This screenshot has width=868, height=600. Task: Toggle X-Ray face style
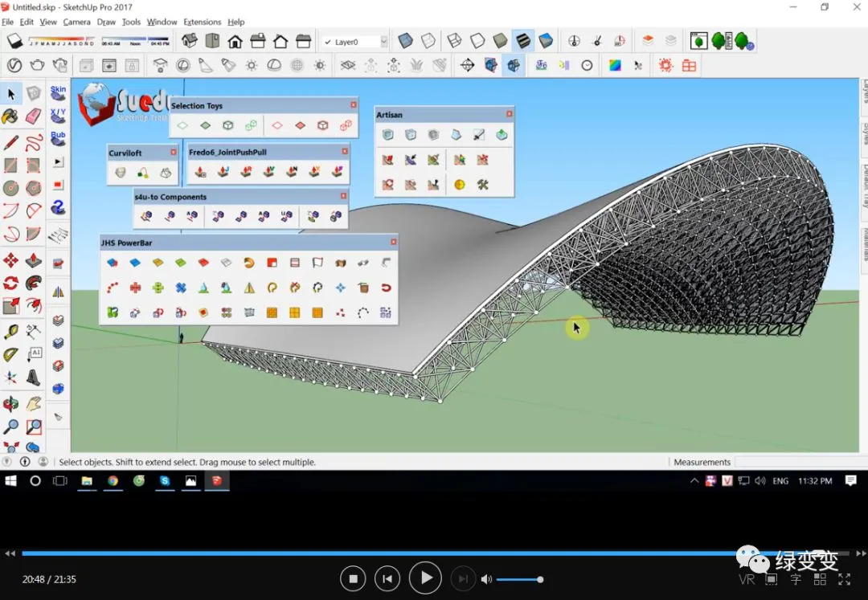[405, 41]
